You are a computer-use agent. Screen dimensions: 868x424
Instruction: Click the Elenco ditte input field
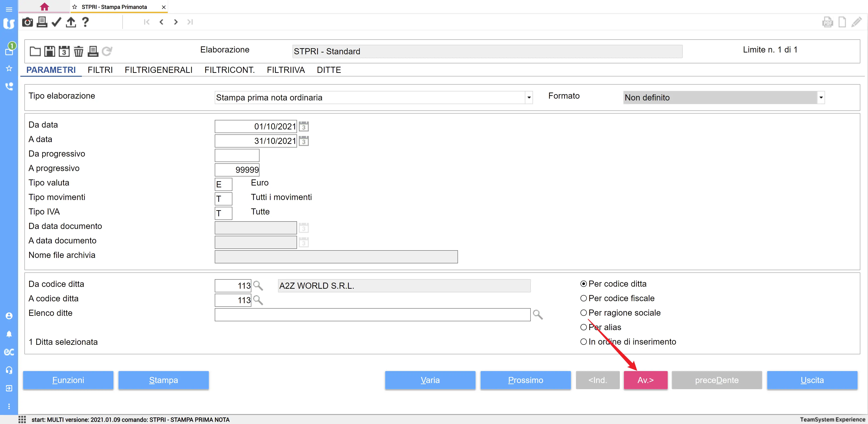(372, 315)
